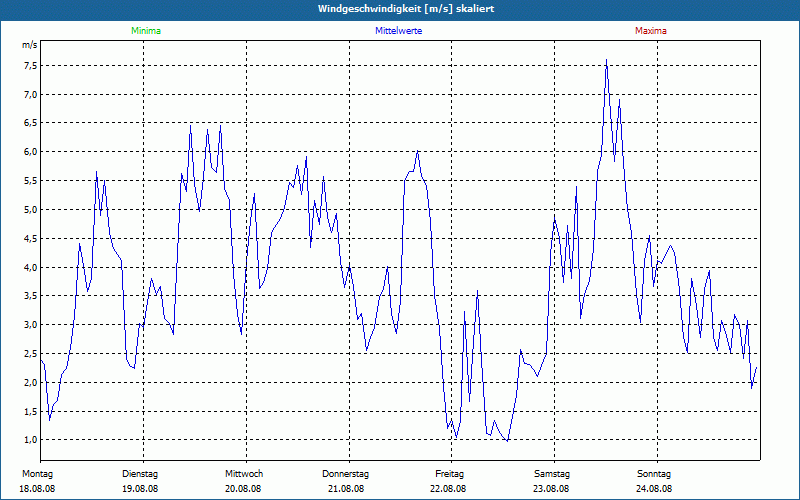The width and height of the screenshot is (800, 500).
Task: Click the Mittwoch day label
Action: coord(244,474)
